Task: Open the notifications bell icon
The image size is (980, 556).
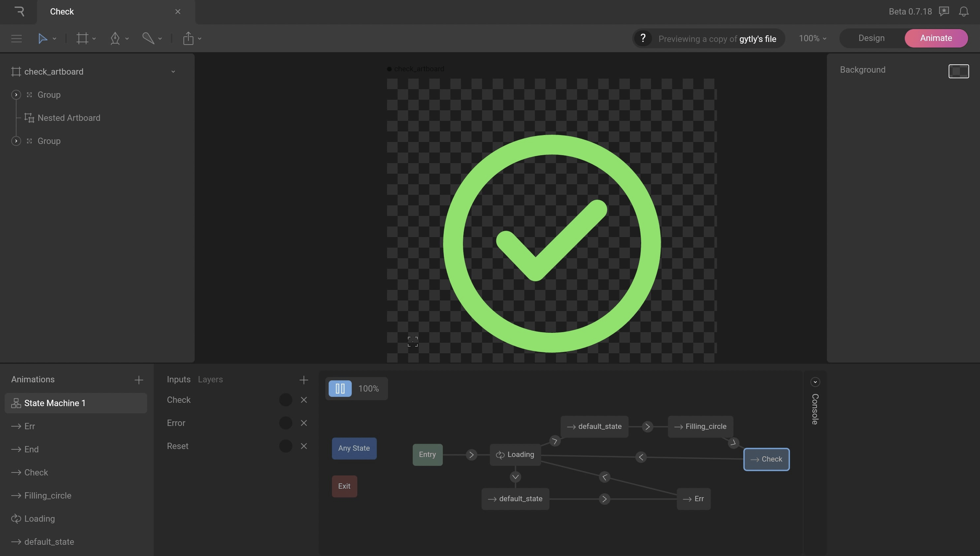Action: tap(964, 12)
